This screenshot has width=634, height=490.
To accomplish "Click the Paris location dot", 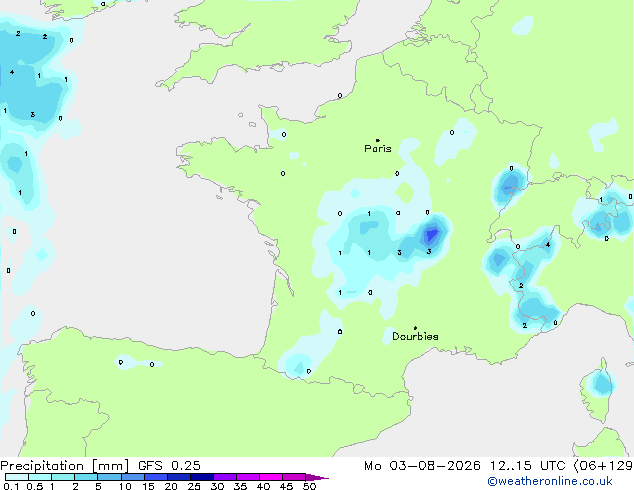I will coord(378,140).
